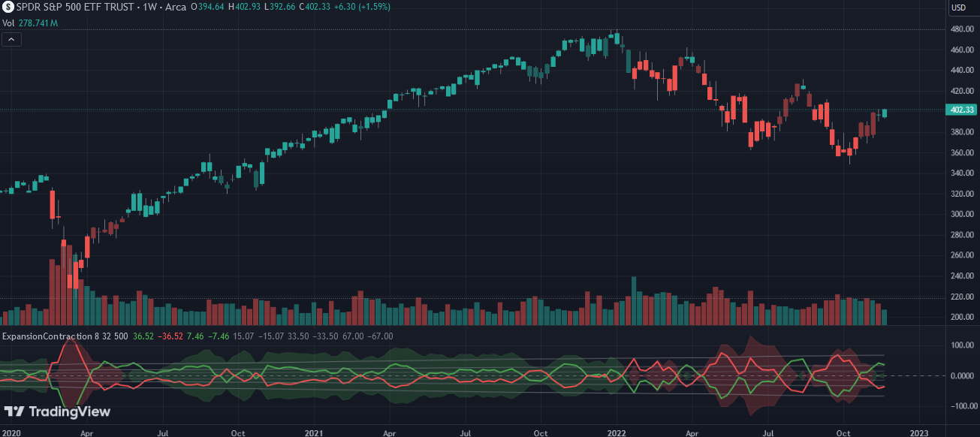Click the 2021 time axis label

(x=315, y=433)
